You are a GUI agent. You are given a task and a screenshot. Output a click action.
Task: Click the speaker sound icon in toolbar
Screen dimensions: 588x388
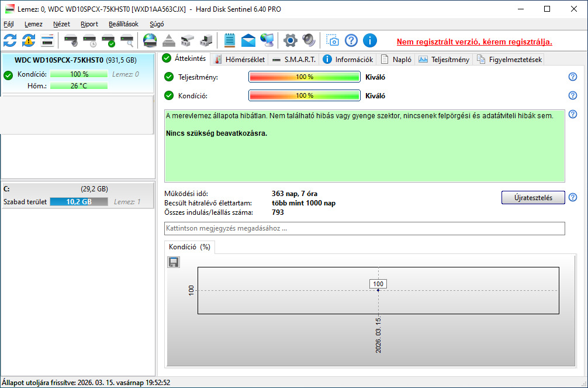(x=309, y=40)
